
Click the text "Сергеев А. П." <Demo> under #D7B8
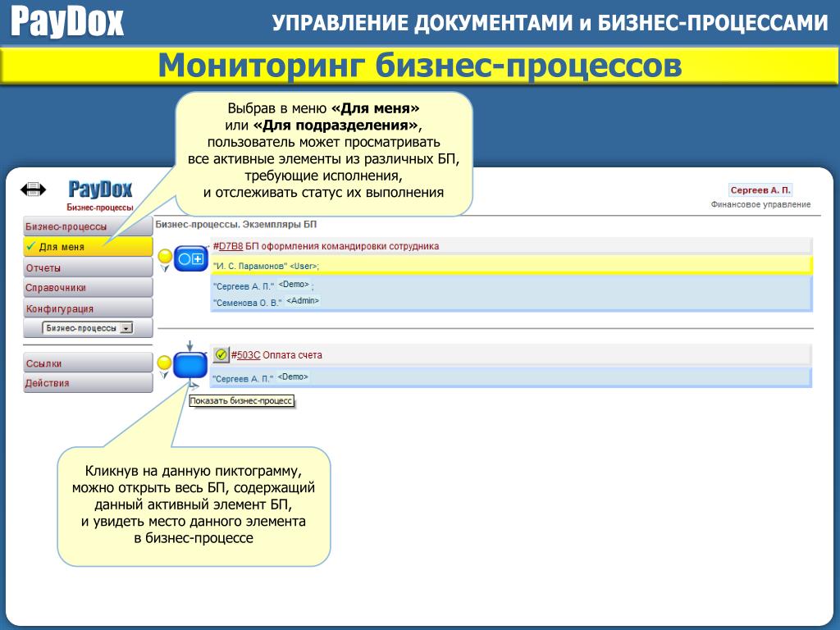tap(263, 285)
